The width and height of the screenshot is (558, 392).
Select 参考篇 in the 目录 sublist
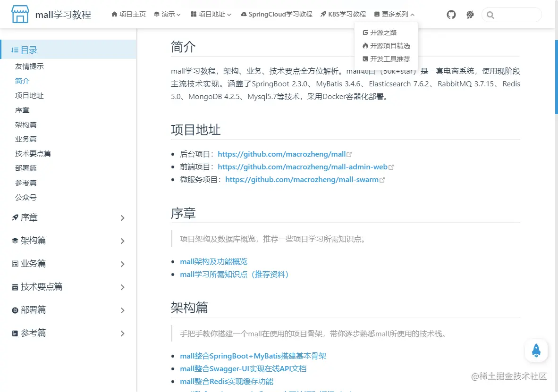pyautogui.click(x=25, y=183)
